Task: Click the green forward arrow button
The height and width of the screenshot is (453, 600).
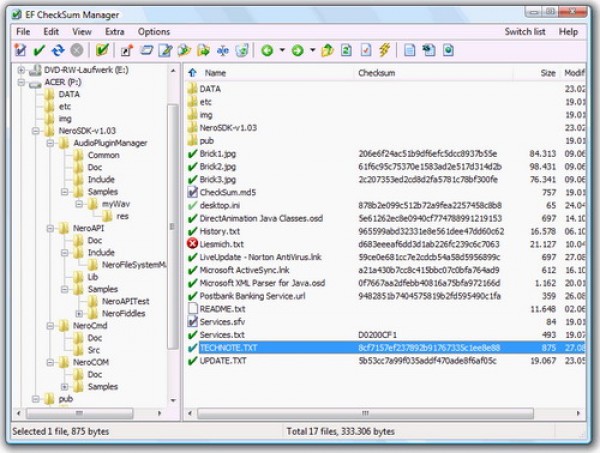Action: [297, 50]
